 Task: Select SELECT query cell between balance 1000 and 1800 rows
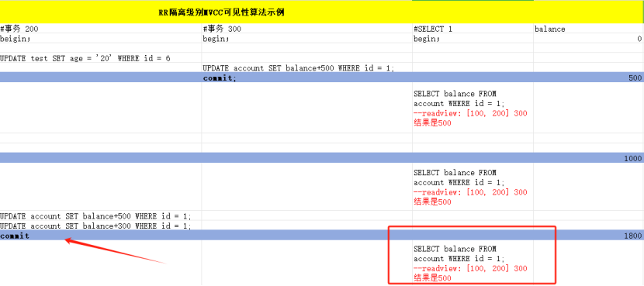pyautogui.click(x=473, y=187)
